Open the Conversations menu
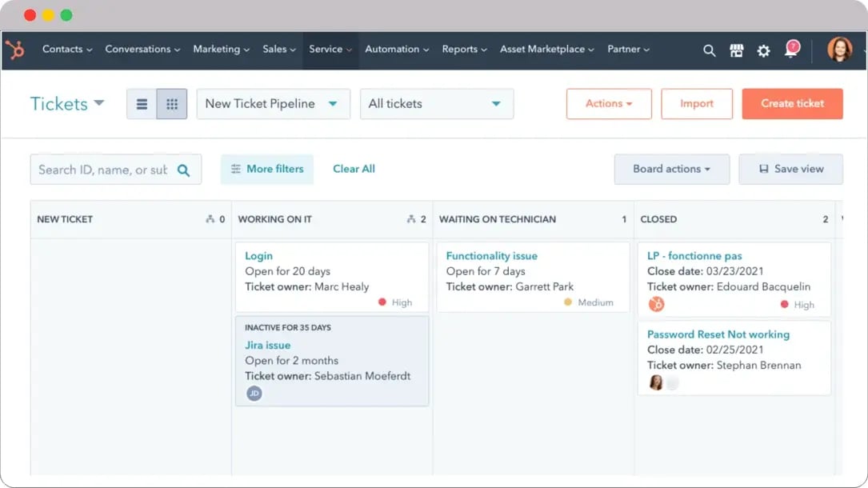This screenshot has height=488, width=868. pos(142,50)
